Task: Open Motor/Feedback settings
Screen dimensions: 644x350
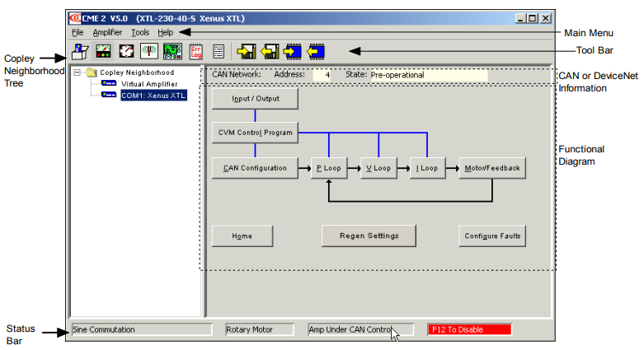Action: coord(492,168)
